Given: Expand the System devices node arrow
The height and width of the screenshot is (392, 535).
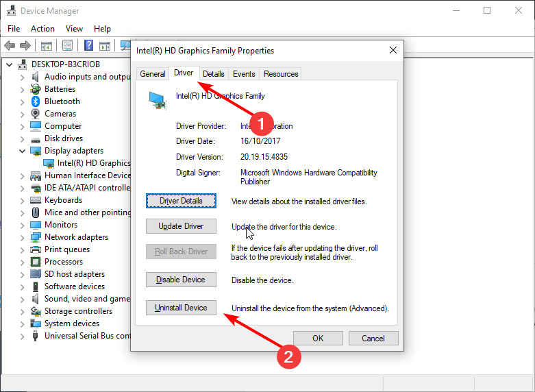Looking at the screenshot, I should click(x=22, y=323).
